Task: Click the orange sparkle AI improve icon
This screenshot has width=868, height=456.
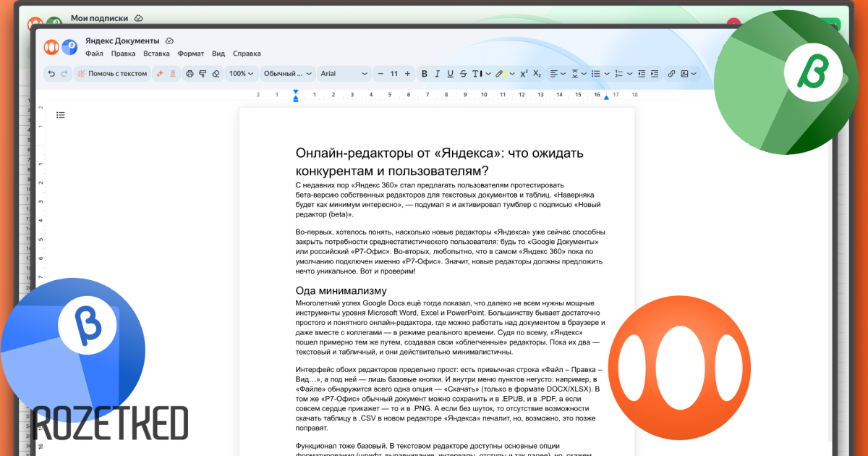Action: click(x=160, y=73)
